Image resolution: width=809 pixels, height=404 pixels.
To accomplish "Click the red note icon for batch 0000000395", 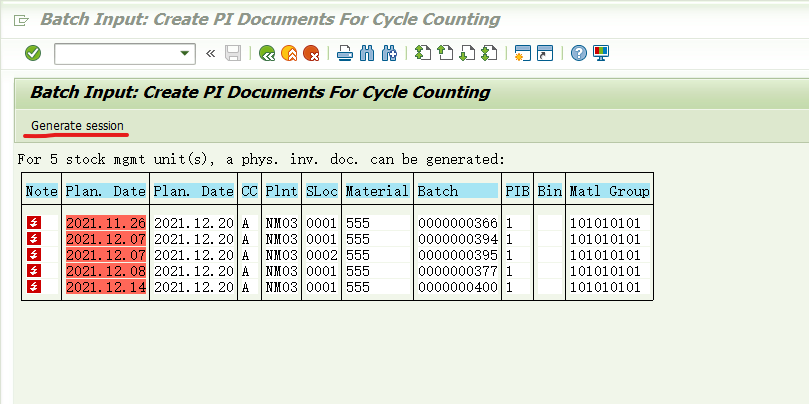I will click(x=34, y=255).
